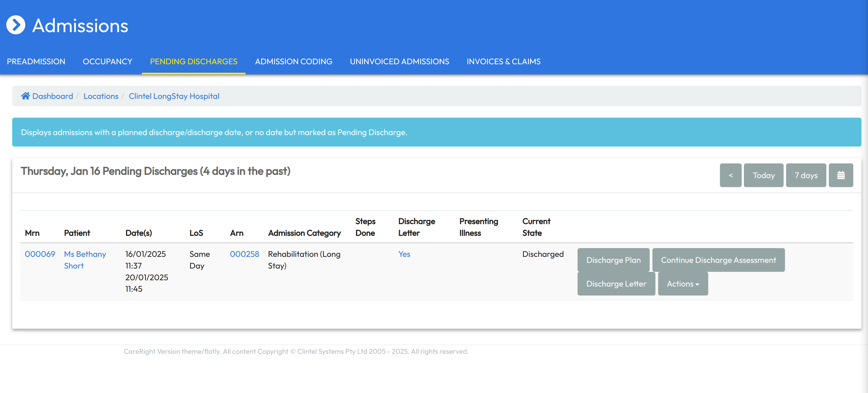Click the Today button
Screen dimensions: 868x393
[763, 175]
